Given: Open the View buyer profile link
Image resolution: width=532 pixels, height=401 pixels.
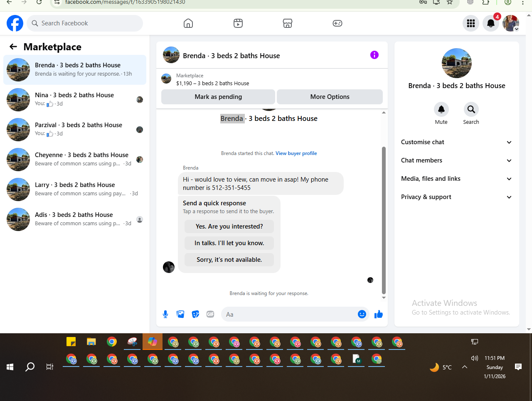Looking at the screenshot, I should tap(296, 153).
